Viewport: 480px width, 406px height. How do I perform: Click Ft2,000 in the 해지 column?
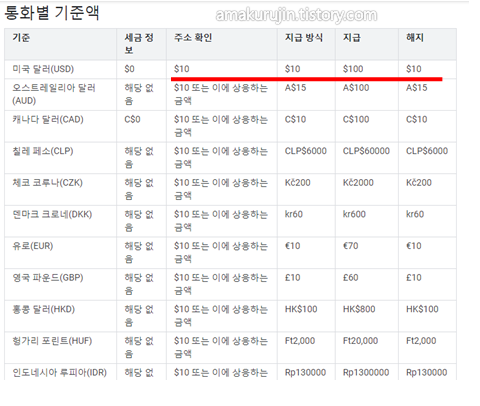tap(421, 341)
